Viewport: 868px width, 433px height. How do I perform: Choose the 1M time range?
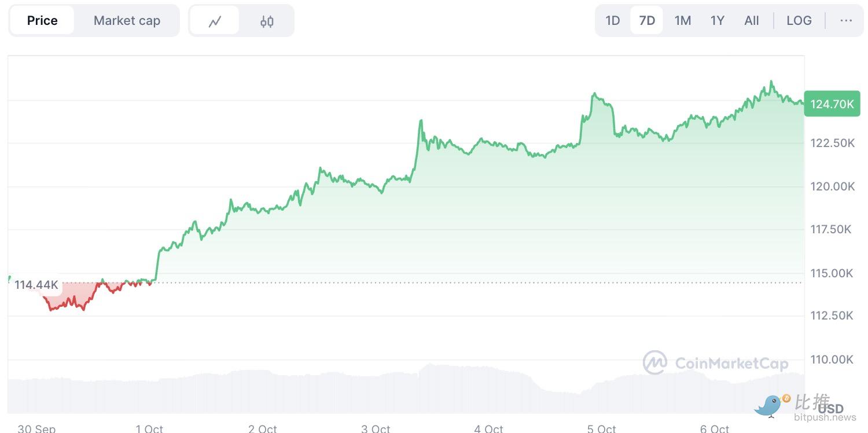(x=682, y=21)
